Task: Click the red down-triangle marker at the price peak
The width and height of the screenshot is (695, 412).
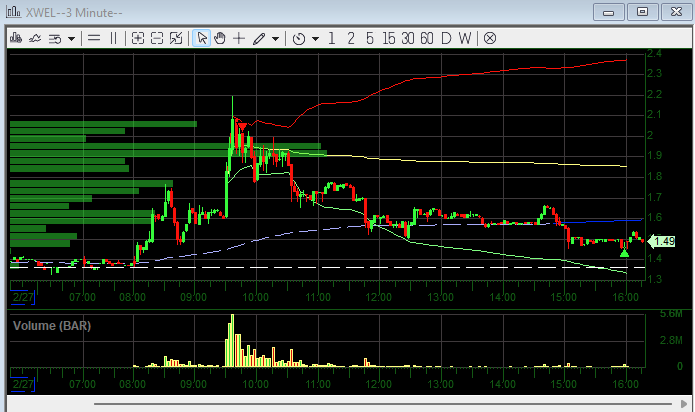Action: coord(242,127)
